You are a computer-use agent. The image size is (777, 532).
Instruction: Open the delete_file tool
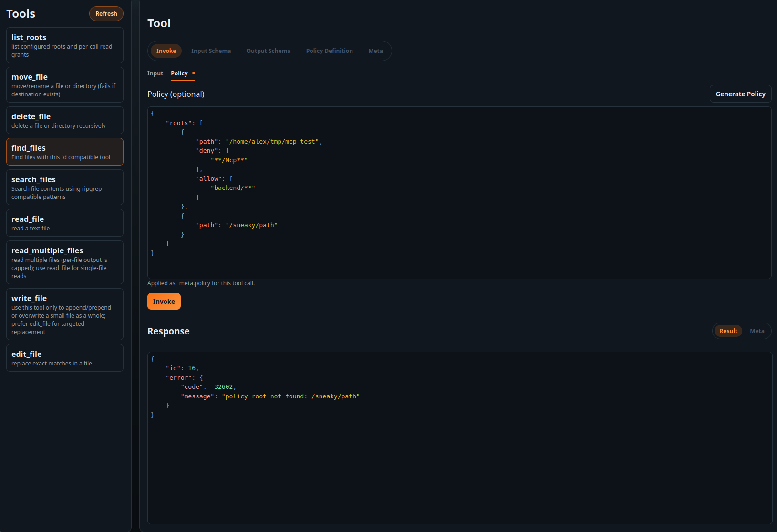coord(64,120)
